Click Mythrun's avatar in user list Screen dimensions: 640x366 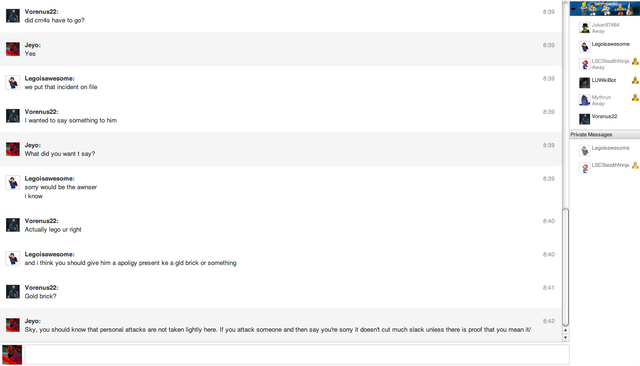(584, 100)
